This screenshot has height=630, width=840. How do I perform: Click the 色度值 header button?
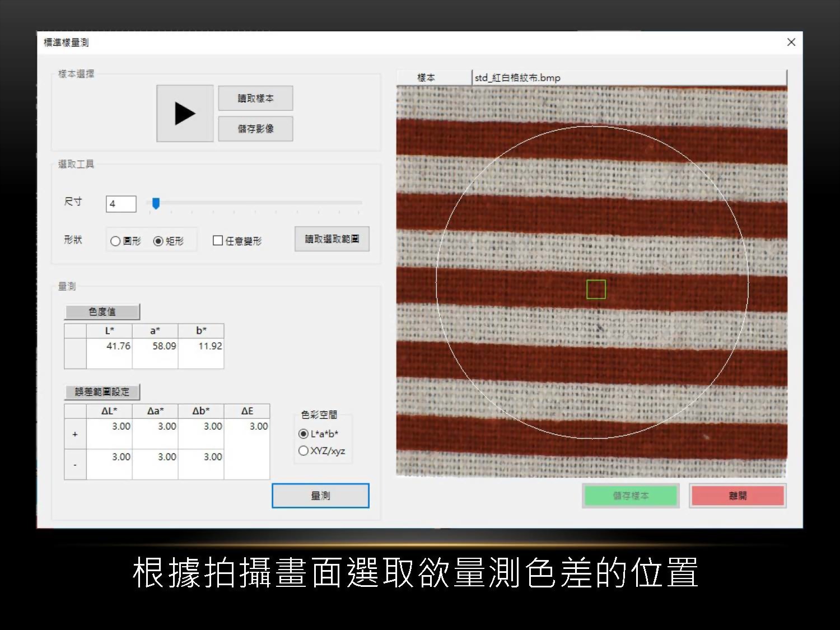click(102, 311)
